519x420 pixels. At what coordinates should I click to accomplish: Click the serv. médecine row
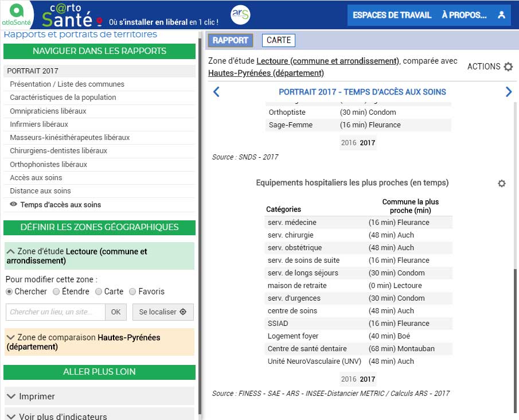[358, 222]
